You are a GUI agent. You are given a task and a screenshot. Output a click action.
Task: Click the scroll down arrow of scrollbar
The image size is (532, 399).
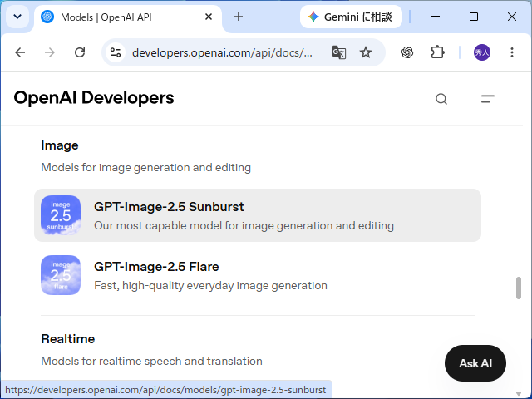coord(519,393)
